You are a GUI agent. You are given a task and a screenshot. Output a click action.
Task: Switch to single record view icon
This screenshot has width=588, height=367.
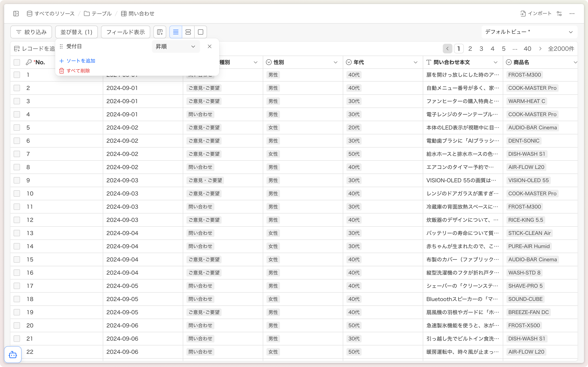coord(201,32)
